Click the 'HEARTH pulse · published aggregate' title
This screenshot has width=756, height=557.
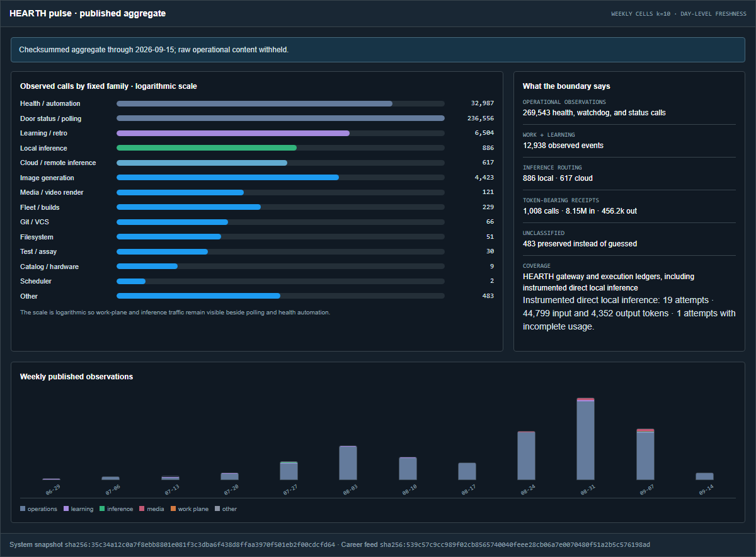(x=88, y=13)
